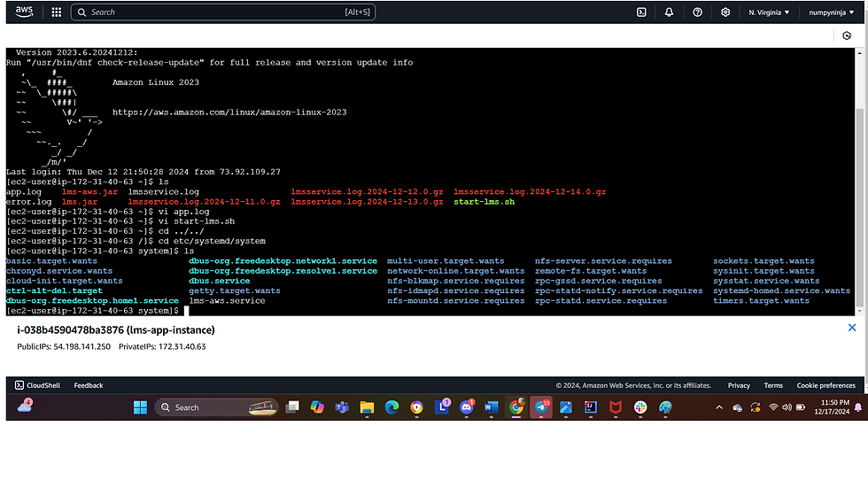Click start-lms.sh in the terminal listing
Screen dimensions: 868x488
(484, 201)
